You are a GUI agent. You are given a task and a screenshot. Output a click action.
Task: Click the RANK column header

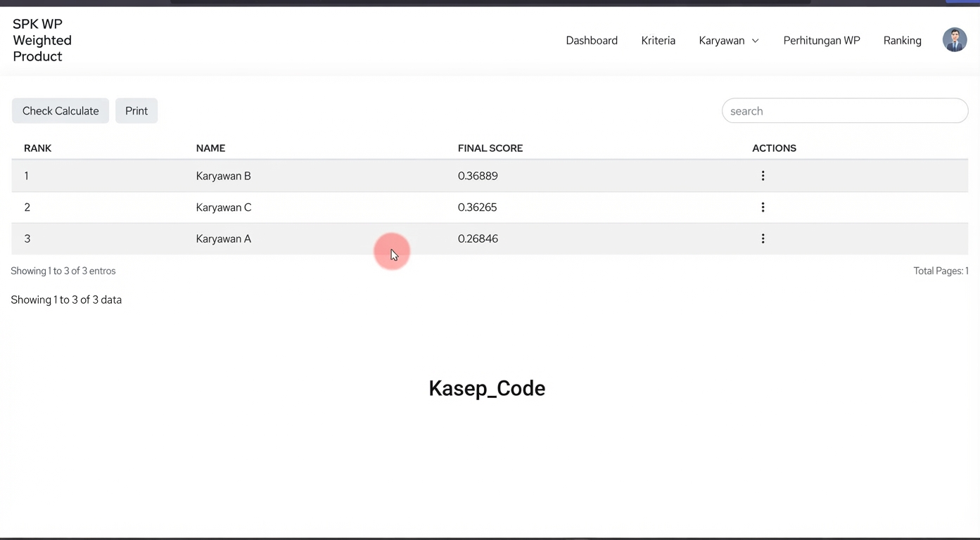38,148
